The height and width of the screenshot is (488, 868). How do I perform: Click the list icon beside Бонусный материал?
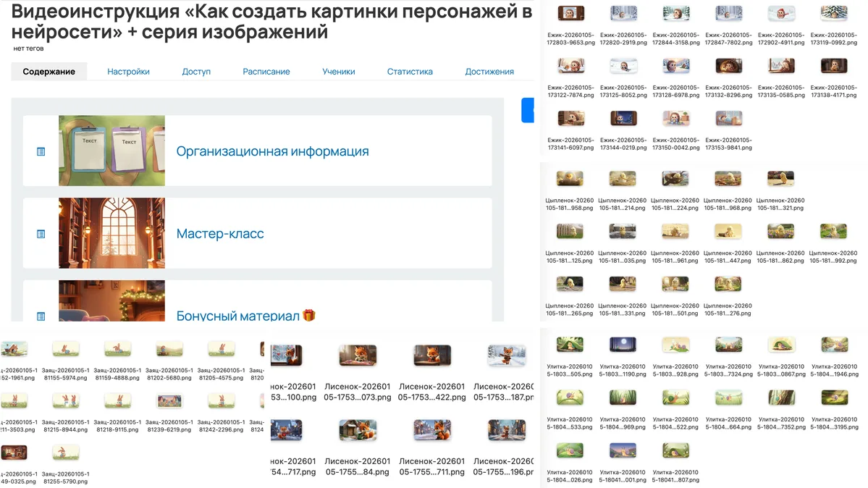coord(41,316)
